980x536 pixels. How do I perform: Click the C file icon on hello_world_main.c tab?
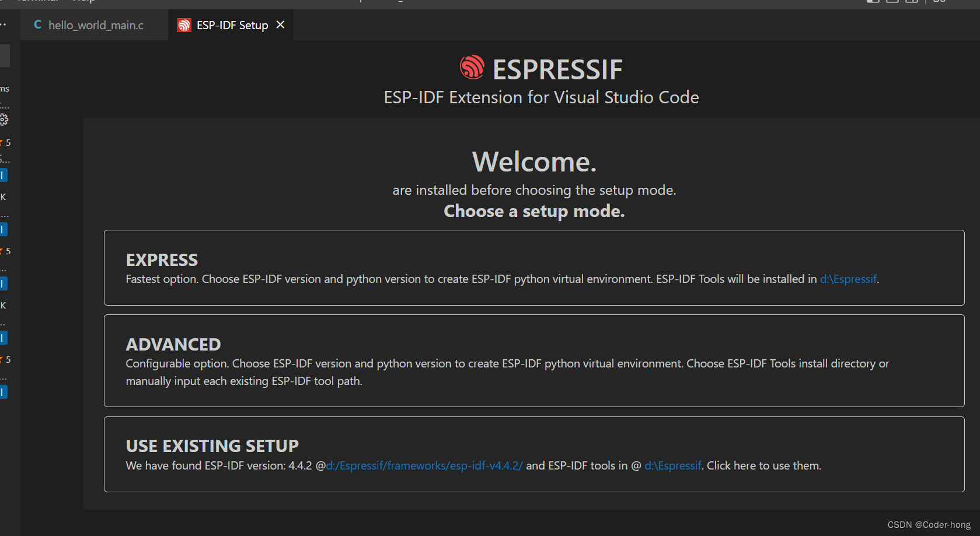pyautogui.click(x=38, y=24)
